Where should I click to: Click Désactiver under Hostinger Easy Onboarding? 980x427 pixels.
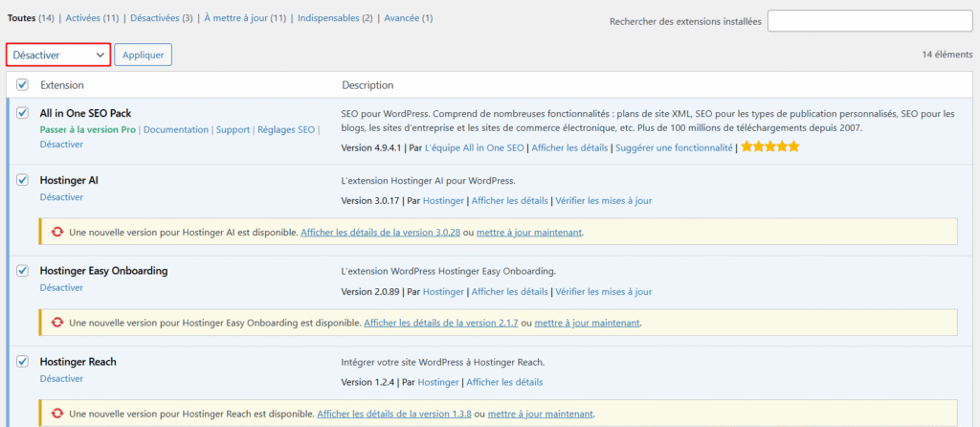[x=61, y=287]
